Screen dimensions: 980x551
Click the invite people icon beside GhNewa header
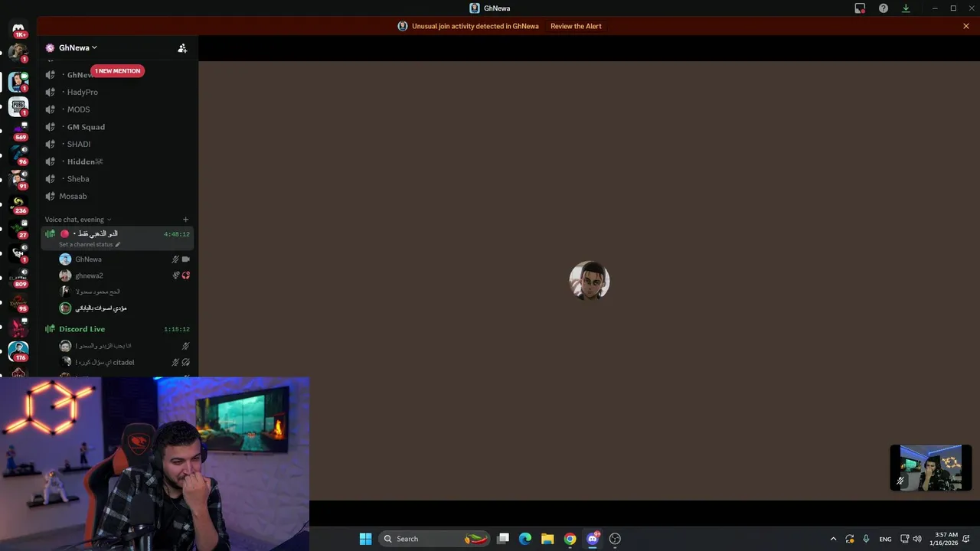(182, 47)
